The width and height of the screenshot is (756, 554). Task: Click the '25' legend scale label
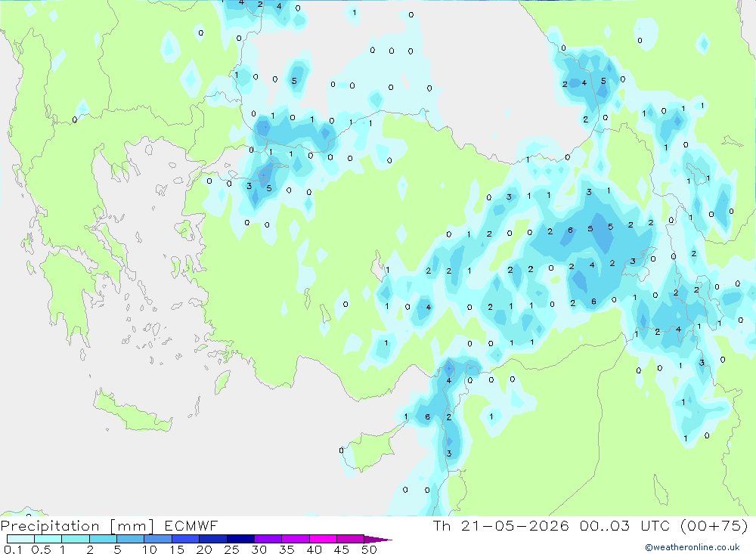point(231,549)
